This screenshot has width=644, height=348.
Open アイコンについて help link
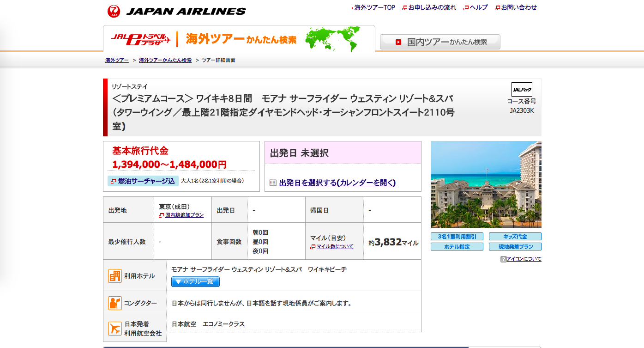524,259
